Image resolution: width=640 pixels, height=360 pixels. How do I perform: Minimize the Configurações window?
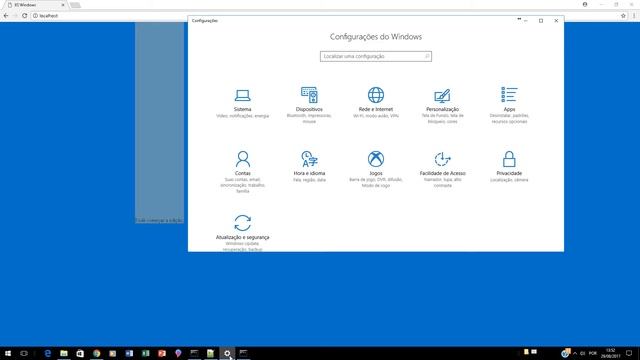tap(526, 20)
